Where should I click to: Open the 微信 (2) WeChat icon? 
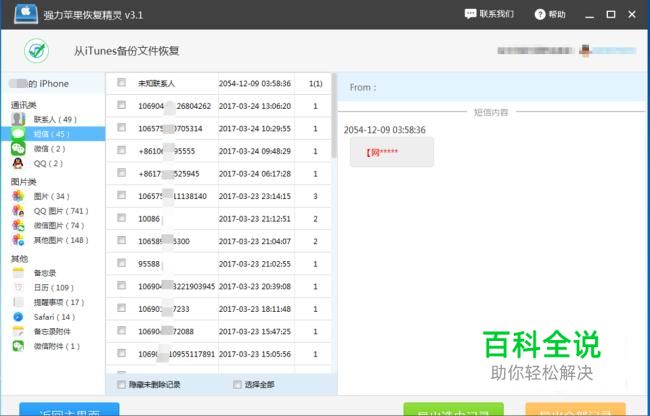coord(18,148)
